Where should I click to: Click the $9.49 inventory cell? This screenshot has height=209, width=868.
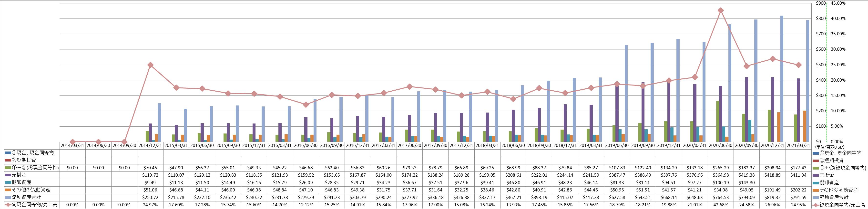[150, 182]
